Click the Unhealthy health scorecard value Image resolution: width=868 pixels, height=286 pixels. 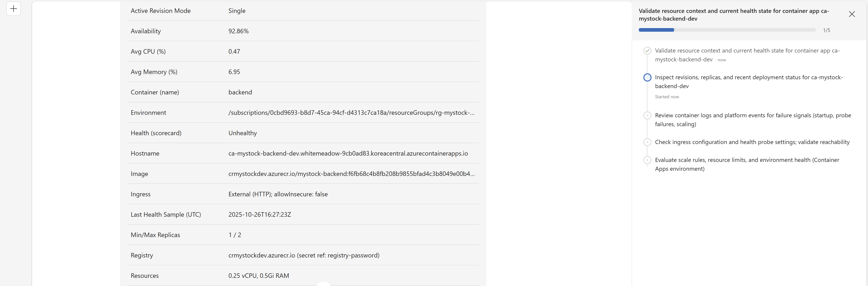pyautogui.click(x=242, y=133)
